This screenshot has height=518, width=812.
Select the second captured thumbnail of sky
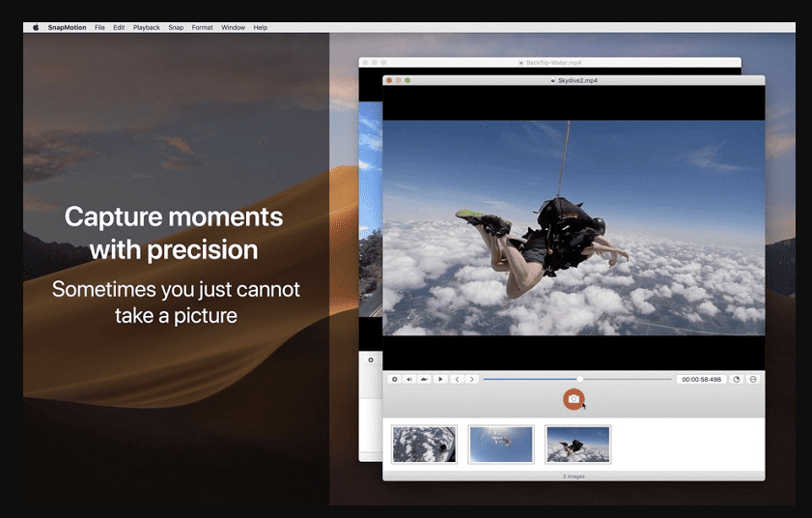(x=501, y=445)
